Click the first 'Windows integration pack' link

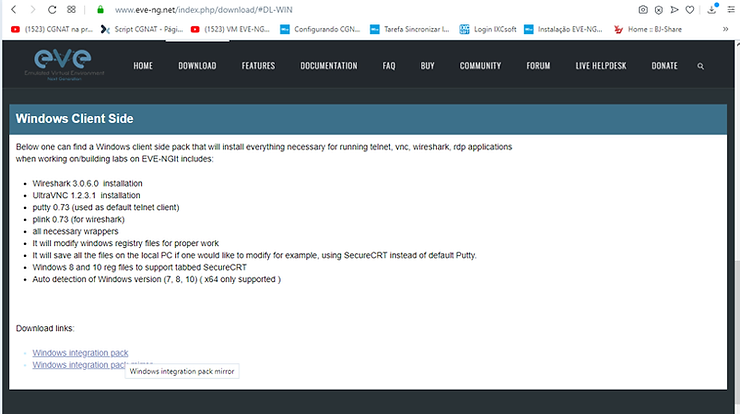[x=80, y=353]
